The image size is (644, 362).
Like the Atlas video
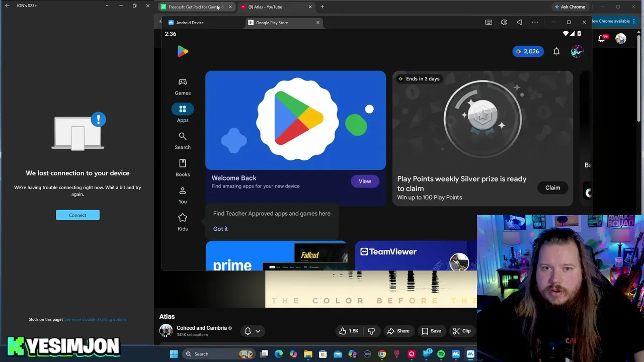coord(349,331)
